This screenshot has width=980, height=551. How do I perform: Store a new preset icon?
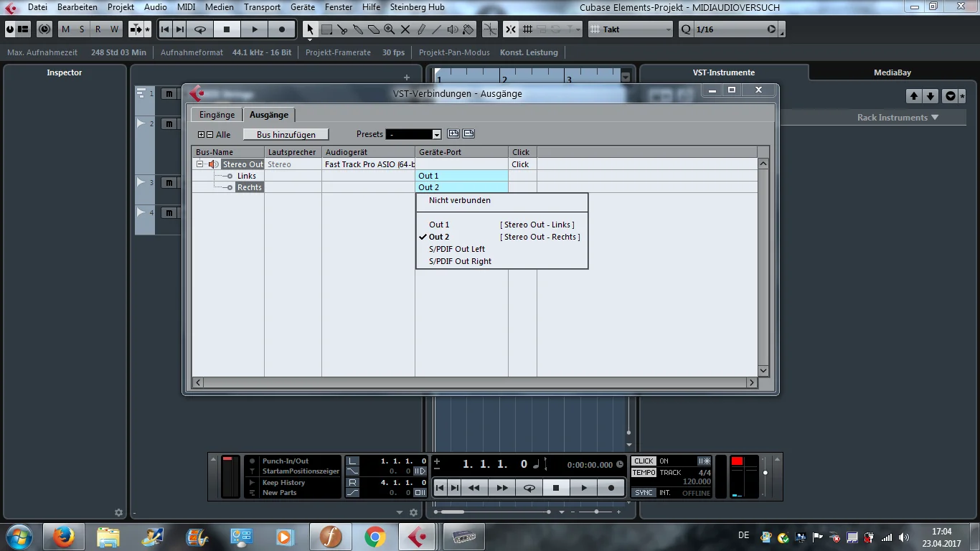[x=453, y=134]
